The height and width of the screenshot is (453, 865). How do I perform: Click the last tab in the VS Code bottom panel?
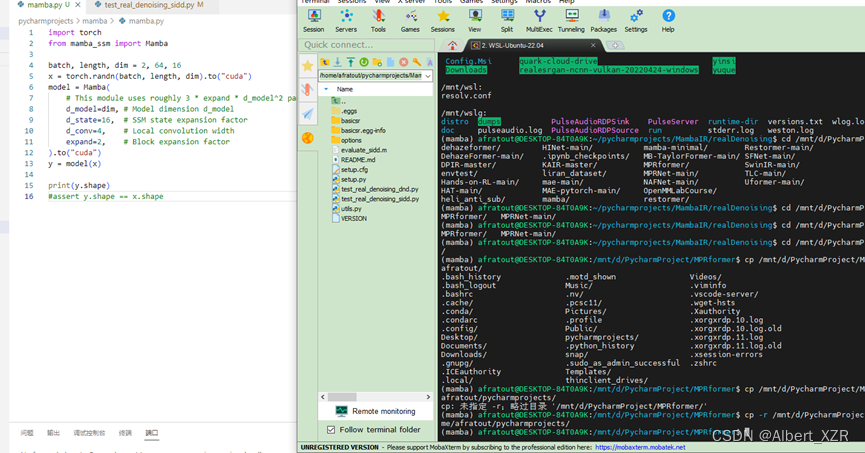151,433
